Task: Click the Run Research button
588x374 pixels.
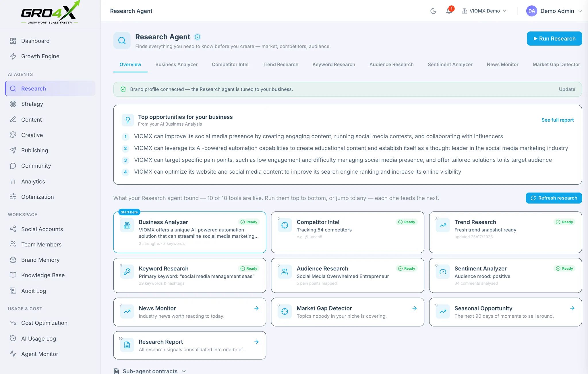Action: [554, 39]
